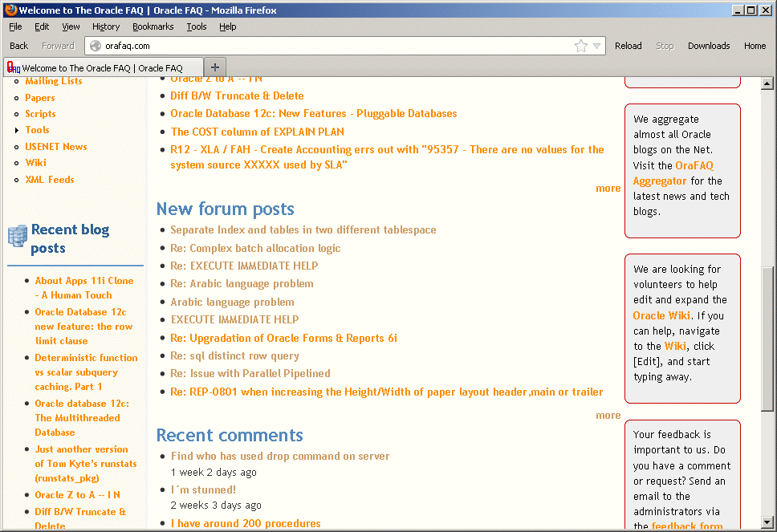Open the Scripts sidebar link
This screenshot has height=532, width=777.
tap(41, 114)
